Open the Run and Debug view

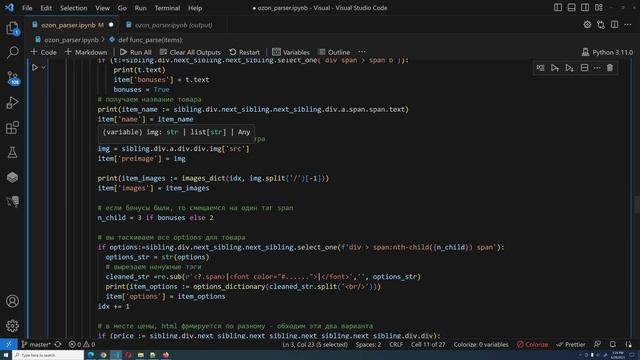pos(12,102)
